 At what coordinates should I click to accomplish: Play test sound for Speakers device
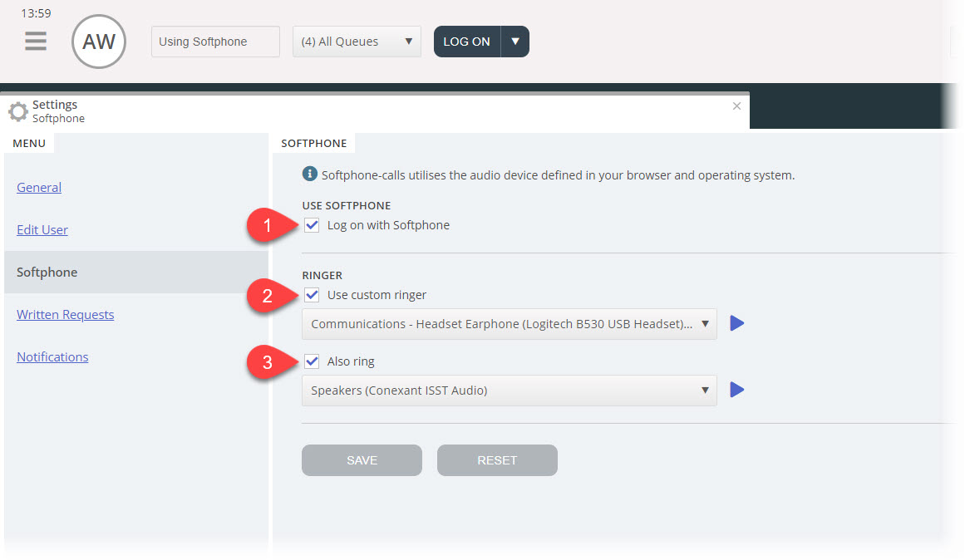click(x=736, y=390)
